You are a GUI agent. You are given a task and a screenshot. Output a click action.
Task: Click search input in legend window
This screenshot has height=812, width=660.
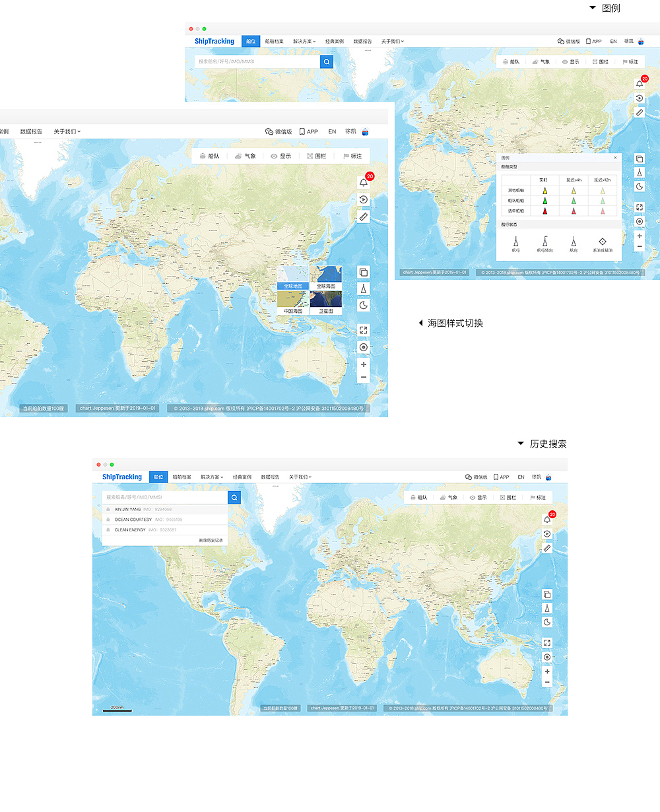tap(257, 61)
